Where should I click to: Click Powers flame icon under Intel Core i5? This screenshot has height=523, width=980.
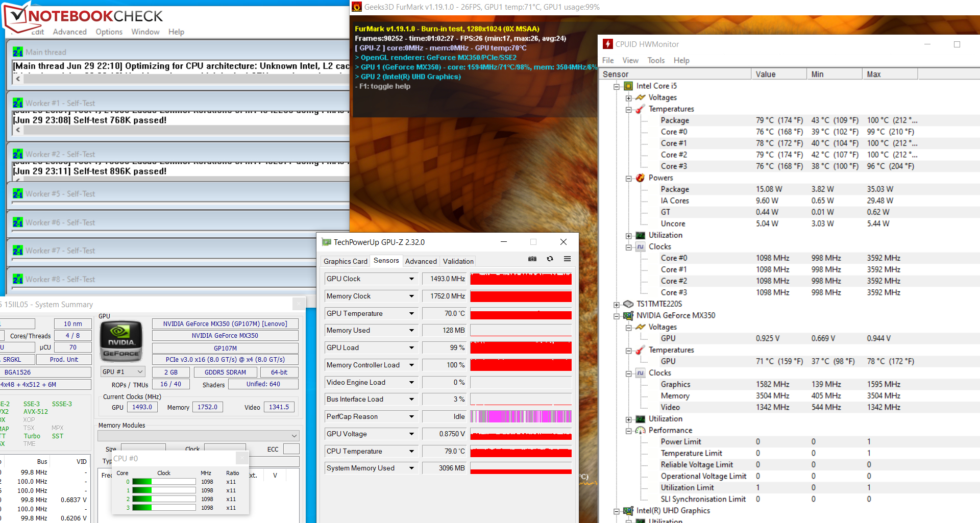coord(640,178)
